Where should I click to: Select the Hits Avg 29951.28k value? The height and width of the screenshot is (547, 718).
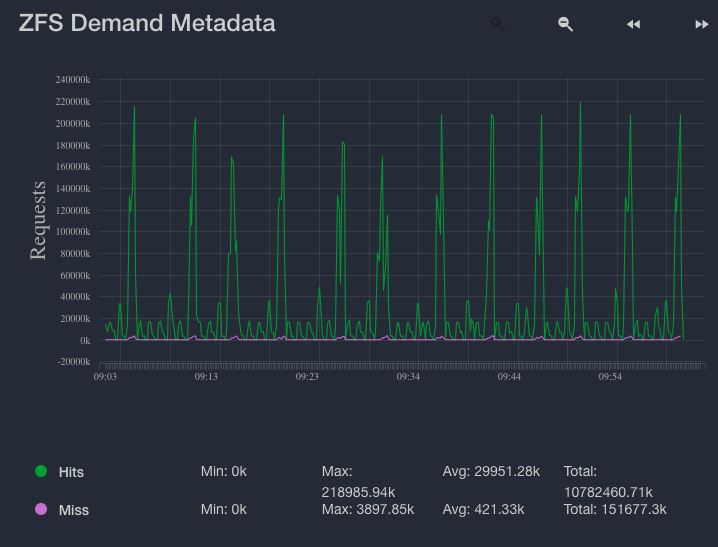pos(491,471)
